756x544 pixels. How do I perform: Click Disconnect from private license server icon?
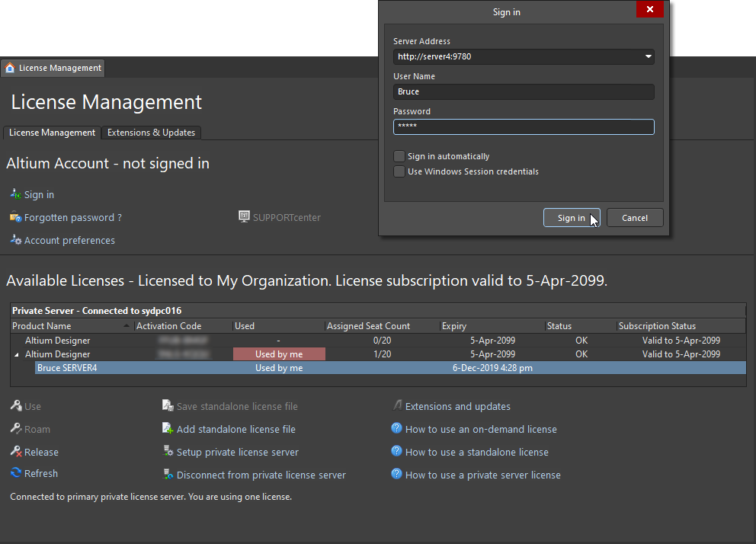coord(168,475)
